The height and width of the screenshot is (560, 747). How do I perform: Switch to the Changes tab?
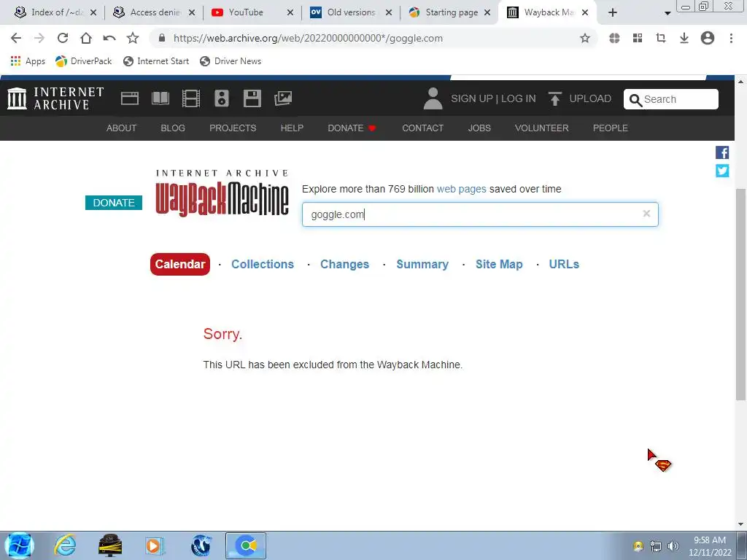(x=344, y=264)
